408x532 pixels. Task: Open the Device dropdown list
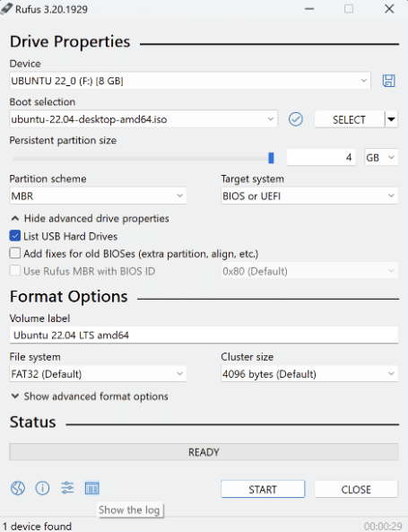190,81
